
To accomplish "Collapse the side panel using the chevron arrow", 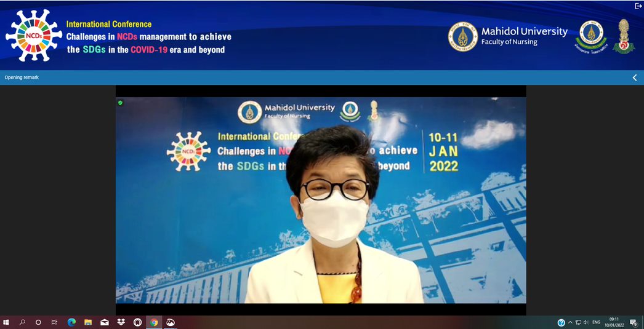I will [x=635, y=77].
